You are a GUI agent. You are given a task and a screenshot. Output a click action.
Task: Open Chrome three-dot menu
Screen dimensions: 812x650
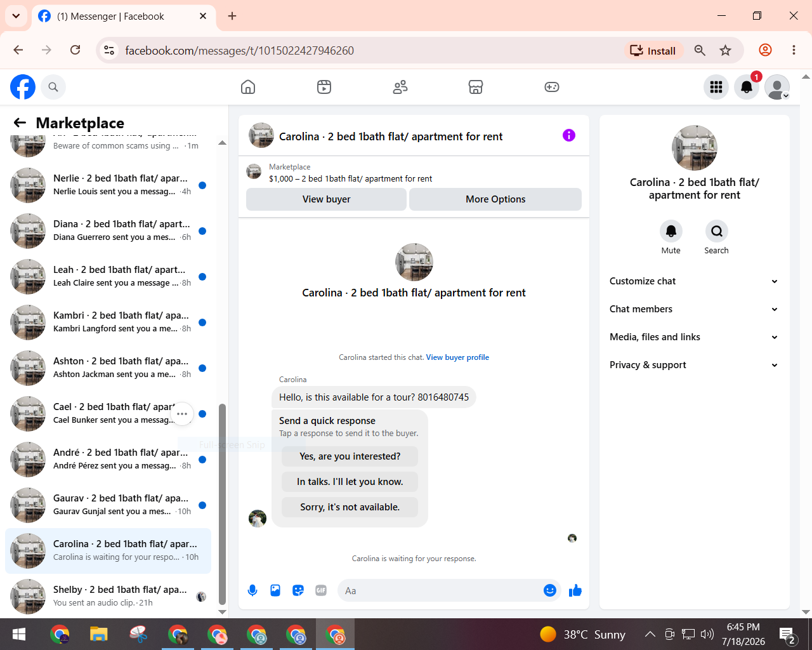[794, 50]
